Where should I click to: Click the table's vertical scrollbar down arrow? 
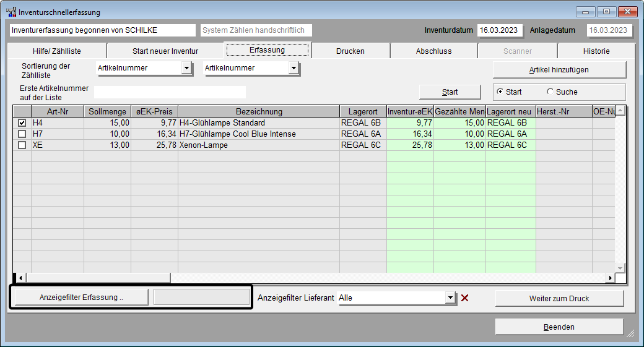(620, 268)
